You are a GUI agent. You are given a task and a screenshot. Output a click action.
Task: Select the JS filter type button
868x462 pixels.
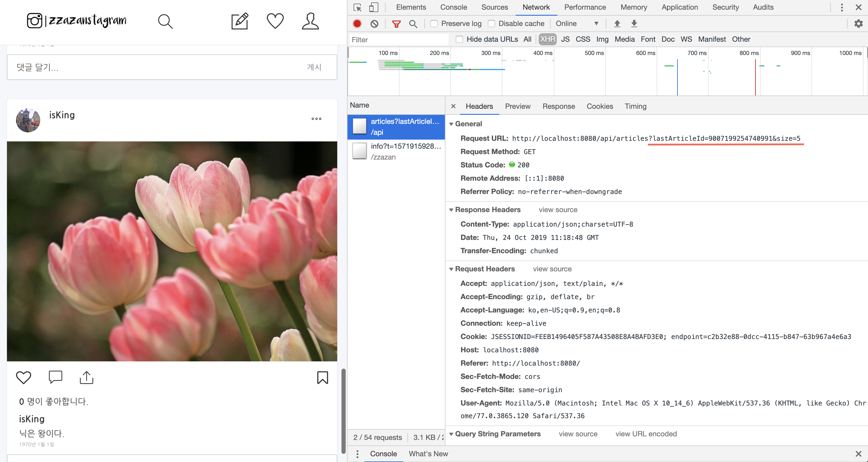[x=565, y=39]
